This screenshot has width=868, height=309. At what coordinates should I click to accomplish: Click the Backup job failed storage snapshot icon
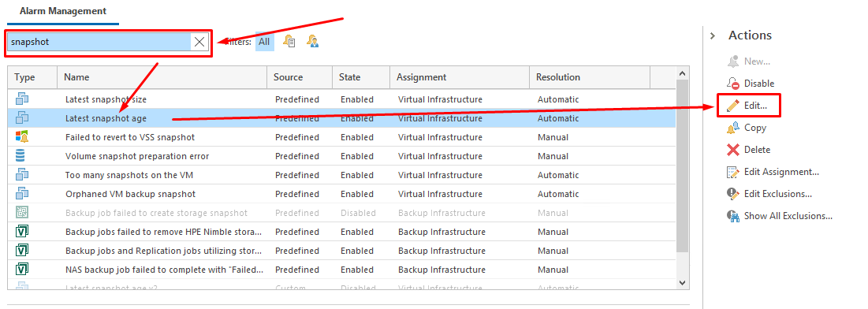22,212
